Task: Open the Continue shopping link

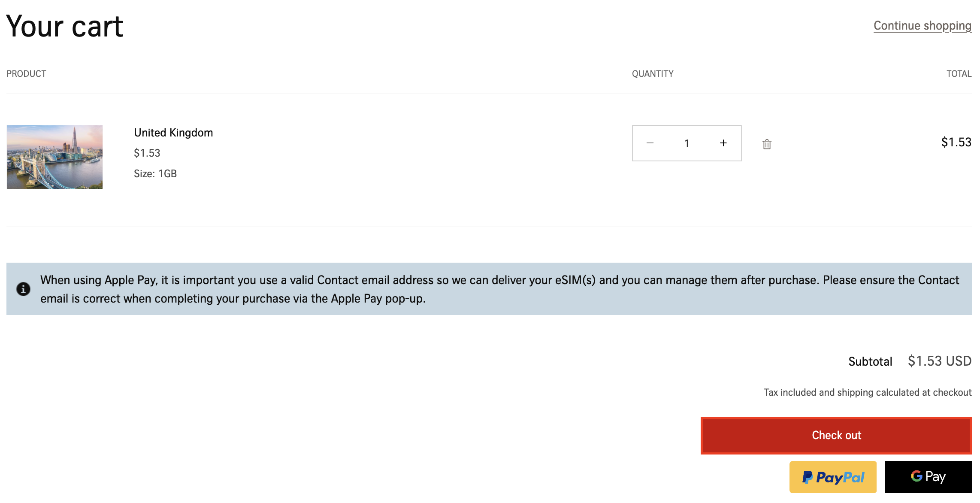Action: (922, 26)
